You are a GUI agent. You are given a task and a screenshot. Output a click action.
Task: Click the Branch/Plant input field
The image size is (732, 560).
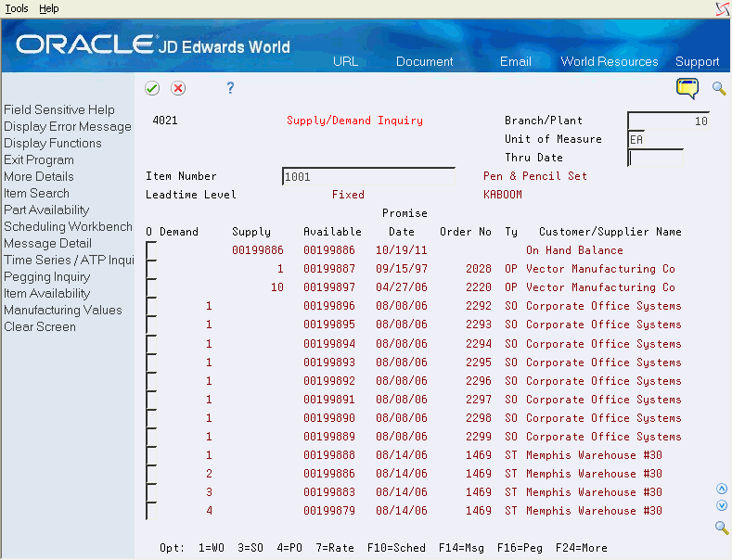pos(669,121)
